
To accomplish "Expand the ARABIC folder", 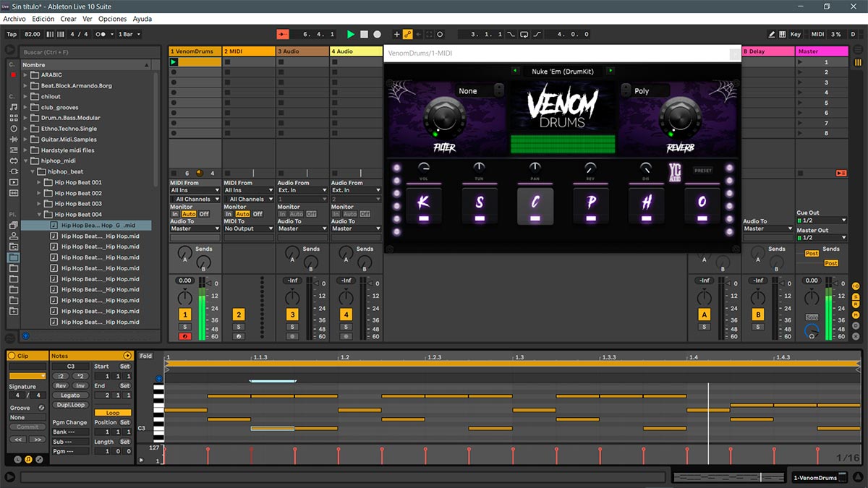I will pyautogui.click(x=25, y=75).
